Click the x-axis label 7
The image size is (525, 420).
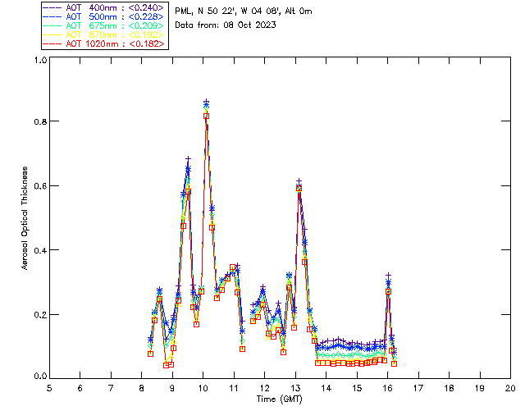pos(111,388)
